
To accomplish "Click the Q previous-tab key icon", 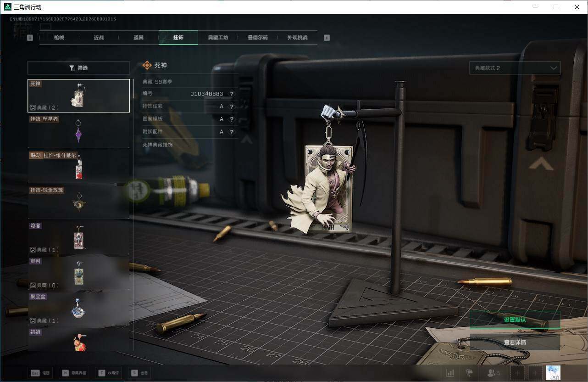I will tap(30, 38).
